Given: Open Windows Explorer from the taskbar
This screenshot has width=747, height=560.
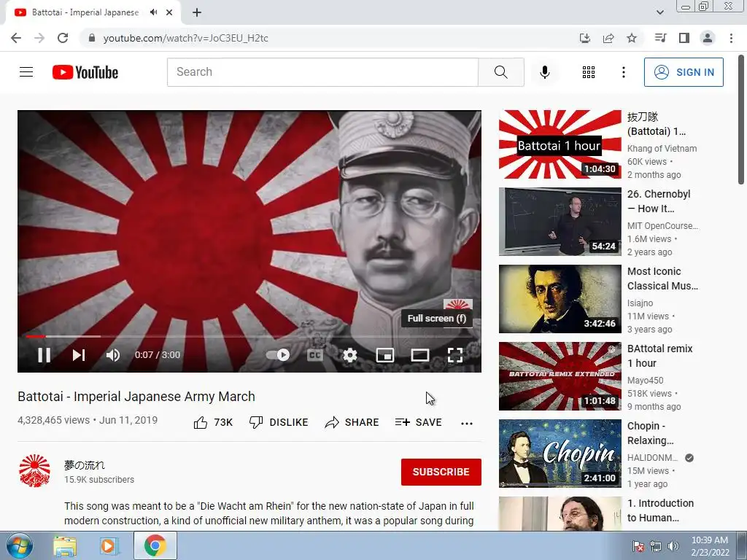Looking at the screenshot, I should coord(64,545).
